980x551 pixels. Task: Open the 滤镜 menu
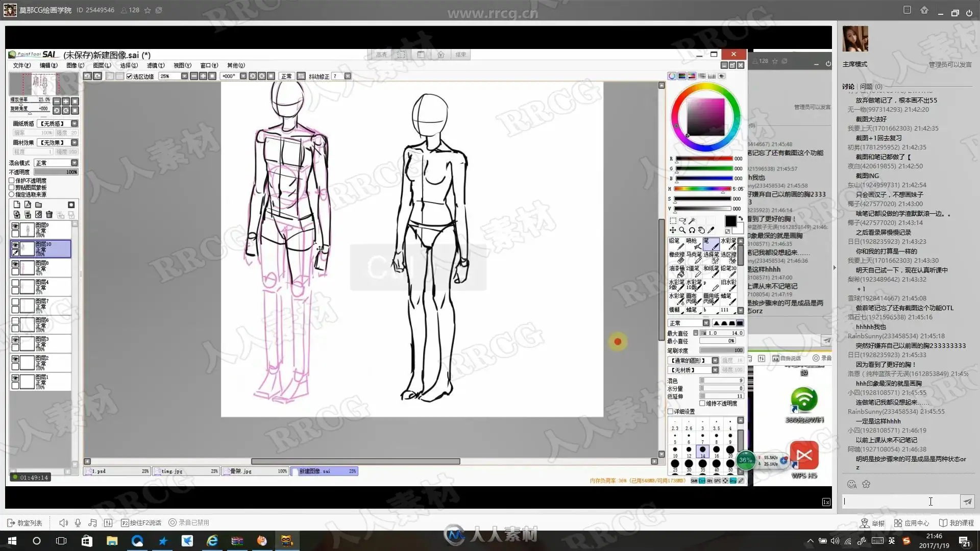[155, 65]
